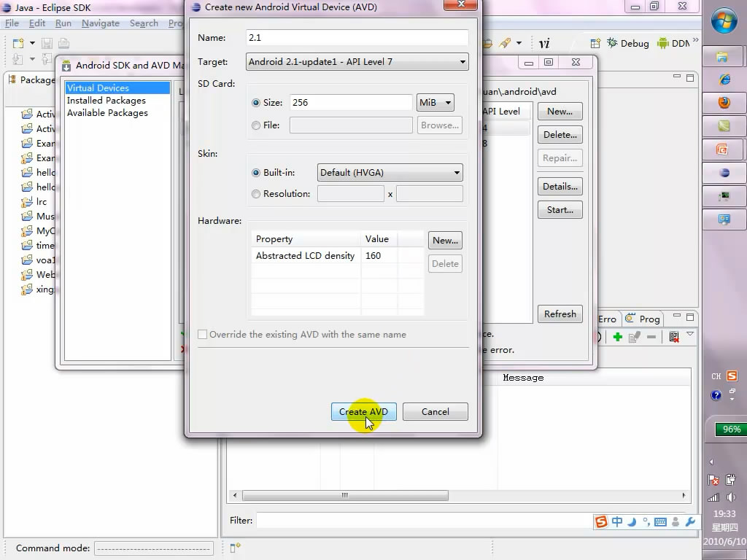The image size is (747, 560).
Task: Click the Create AVD button
Action: pos(363,412)
